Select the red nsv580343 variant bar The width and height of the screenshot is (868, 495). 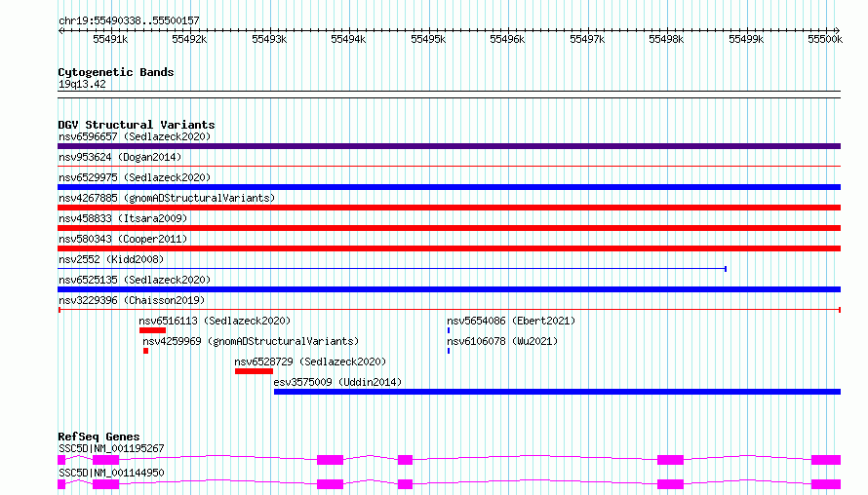[x=449, y=248]
